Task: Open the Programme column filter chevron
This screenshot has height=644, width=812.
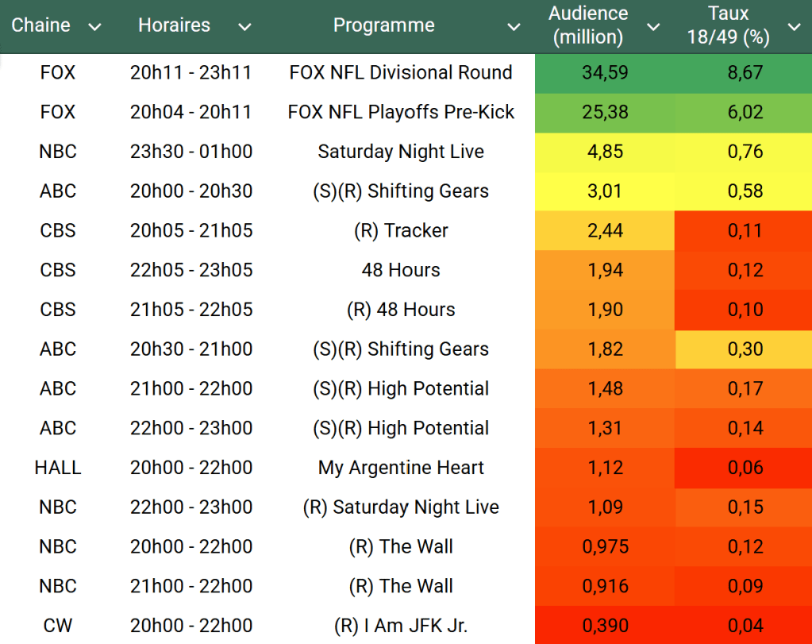Action: 514,27
